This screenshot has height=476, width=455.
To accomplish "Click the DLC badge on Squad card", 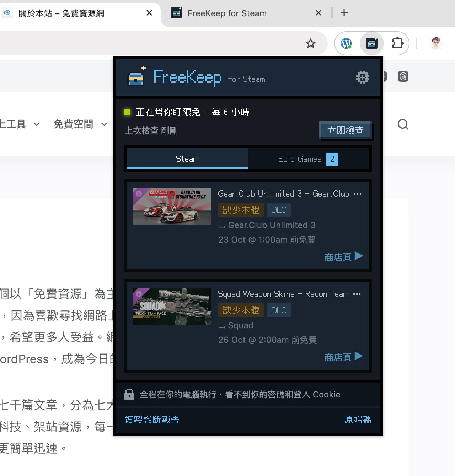I will 279,310.
